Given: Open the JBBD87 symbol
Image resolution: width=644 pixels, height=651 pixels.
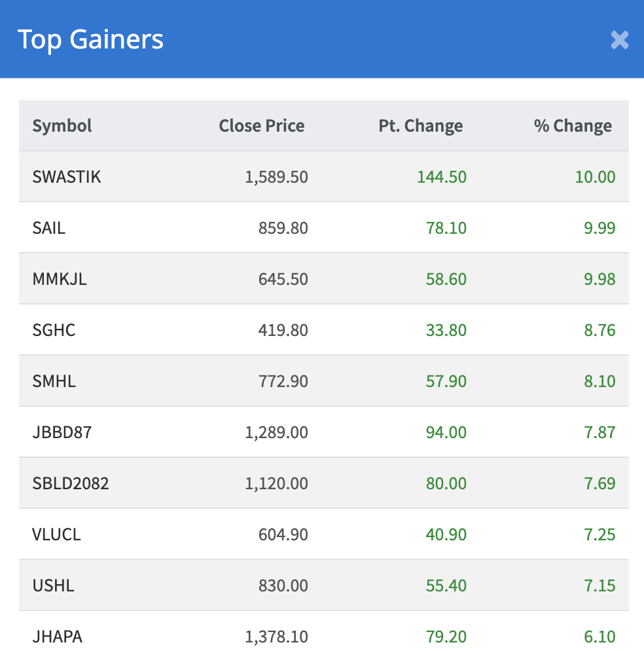Looking at the screenshot, I should click(x=62, y=432).
